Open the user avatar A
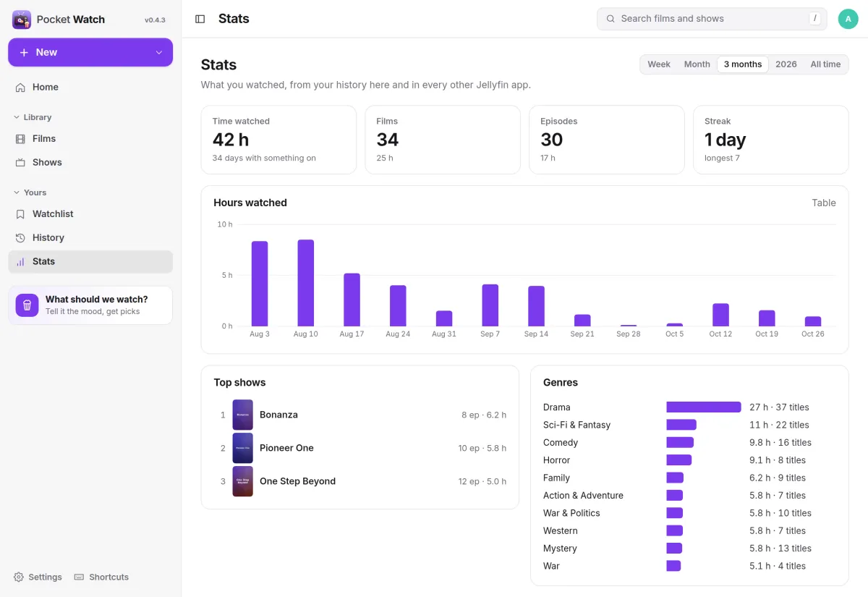The height and width of the screenshot is (597, 868). [x=848, y=19]
